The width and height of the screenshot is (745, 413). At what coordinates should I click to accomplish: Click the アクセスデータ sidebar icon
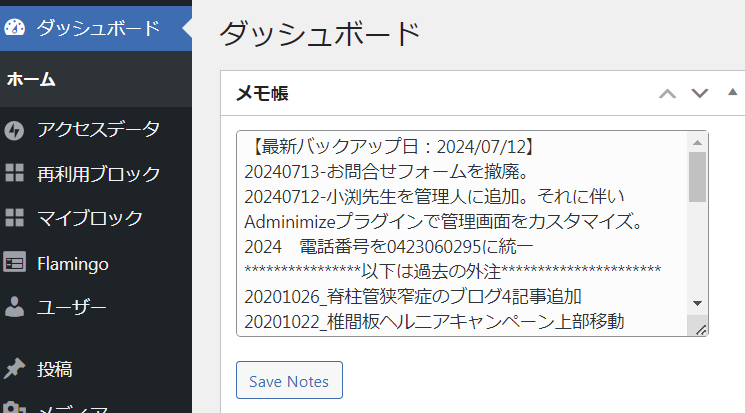[x=15, y=130]
